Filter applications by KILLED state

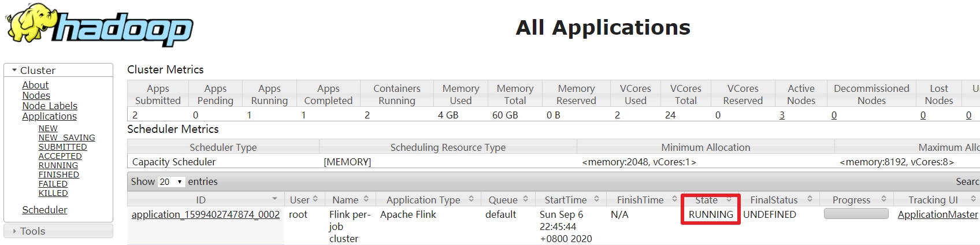pos(53,193)
